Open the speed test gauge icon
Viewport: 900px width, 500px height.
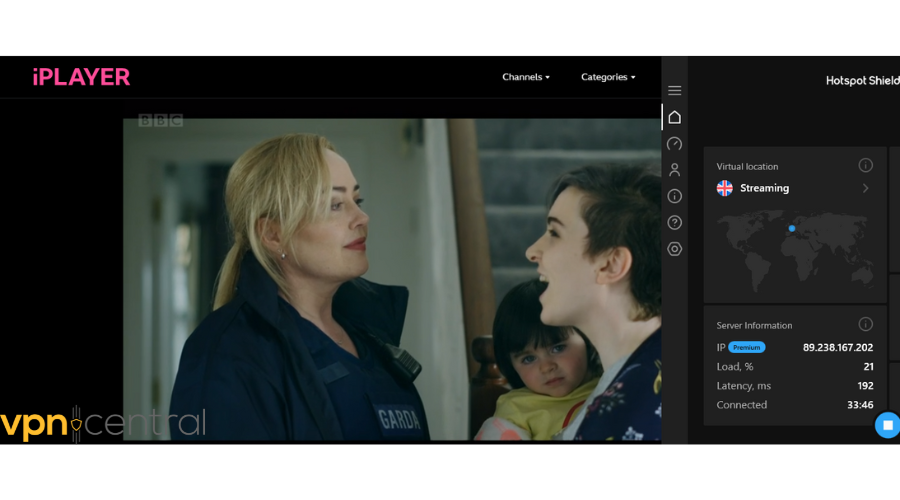tap(674, 144)
